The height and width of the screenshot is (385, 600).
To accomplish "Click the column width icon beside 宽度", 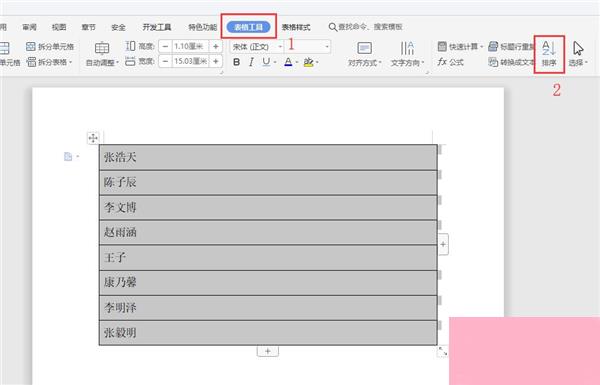I will click(130, 61).
